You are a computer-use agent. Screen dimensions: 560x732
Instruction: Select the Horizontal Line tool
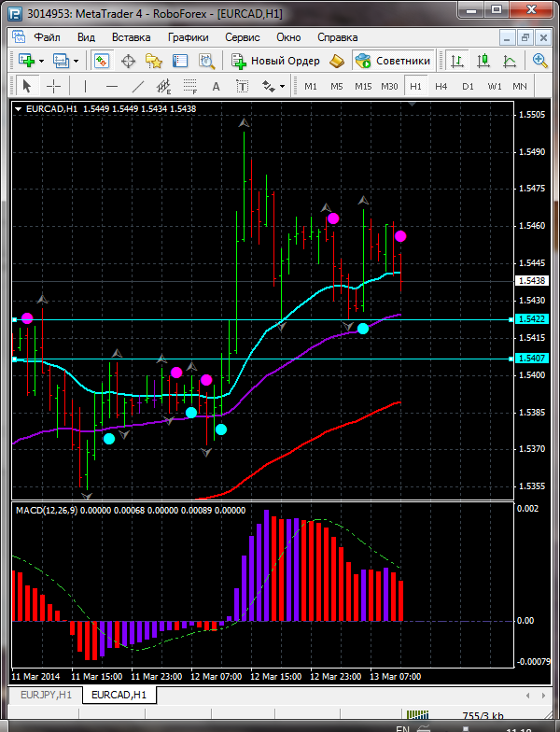point(112,86)
